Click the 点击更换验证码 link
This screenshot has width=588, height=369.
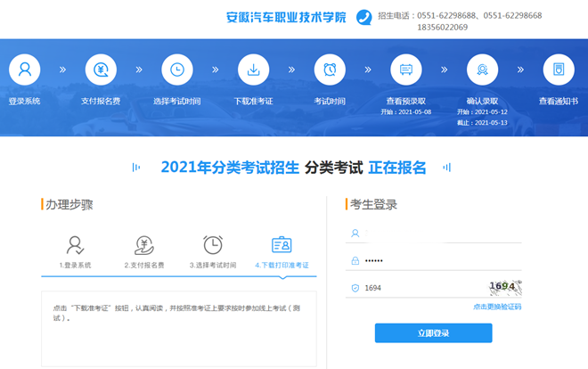tap(496, 307)
